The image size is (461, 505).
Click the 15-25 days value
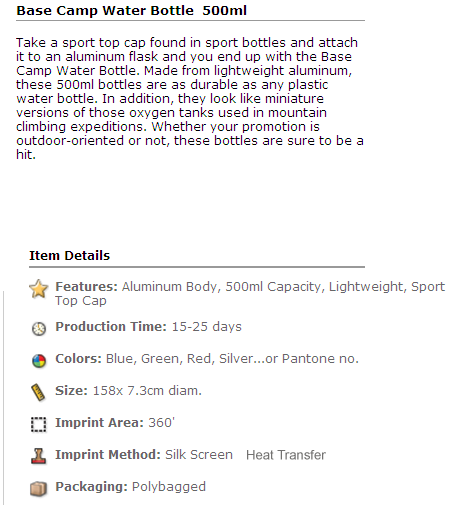(x=207, y=327)
